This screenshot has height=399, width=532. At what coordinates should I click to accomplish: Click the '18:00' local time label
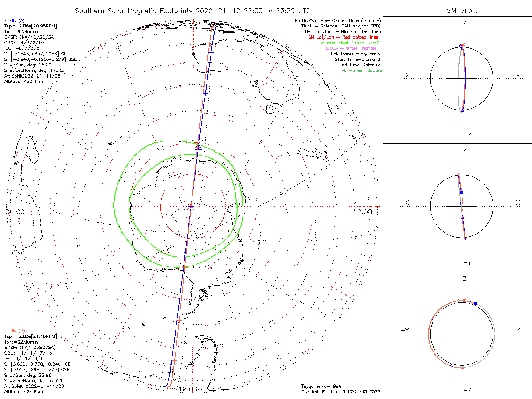(188, 389)
